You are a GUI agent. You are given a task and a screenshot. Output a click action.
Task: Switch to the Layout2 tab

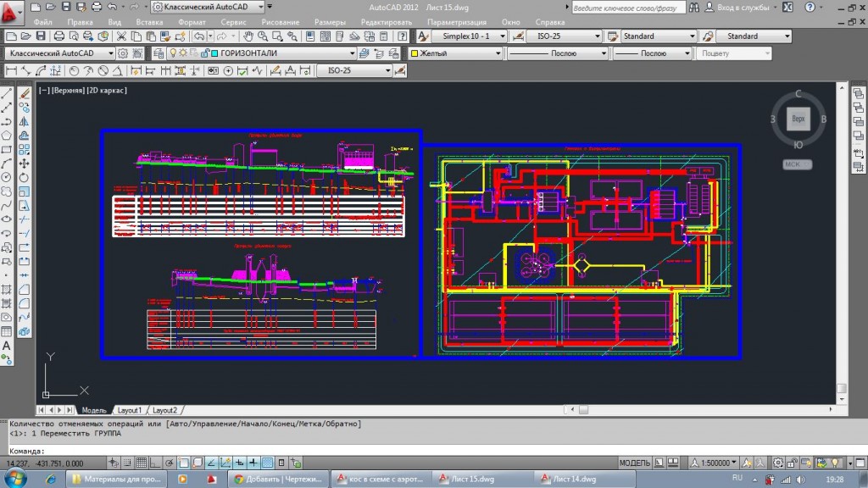[x=164, y=411]
